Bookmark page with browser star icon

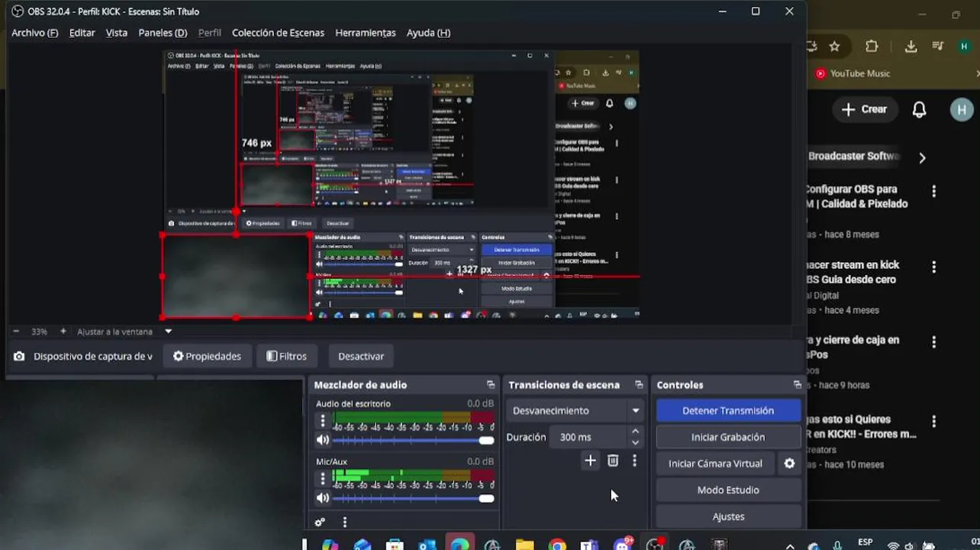tap(835, 47)
